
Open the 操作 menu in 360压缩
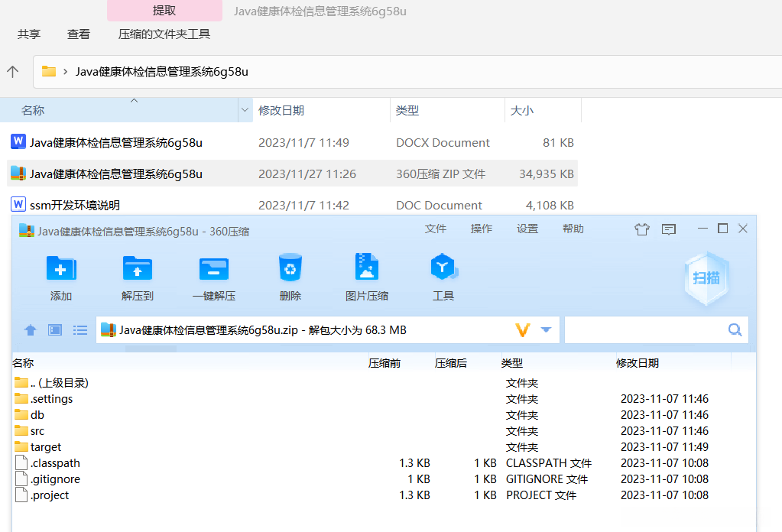[482, 229]
